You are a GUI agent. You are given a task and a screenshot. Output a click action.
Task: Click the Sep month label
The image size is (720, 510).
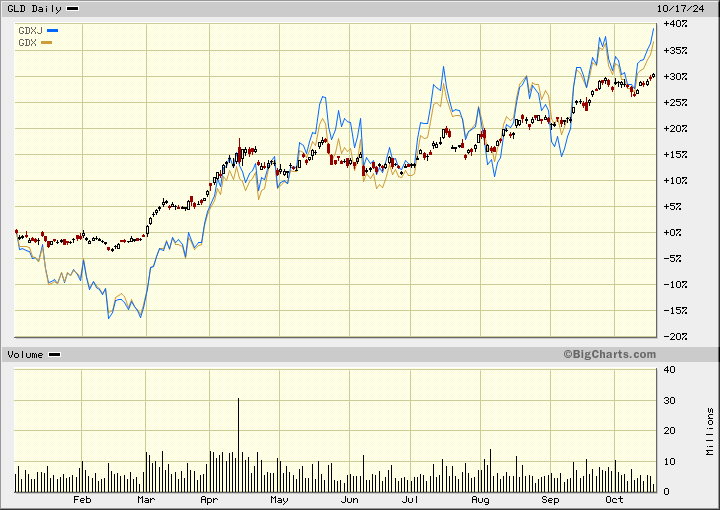(550, 500)
